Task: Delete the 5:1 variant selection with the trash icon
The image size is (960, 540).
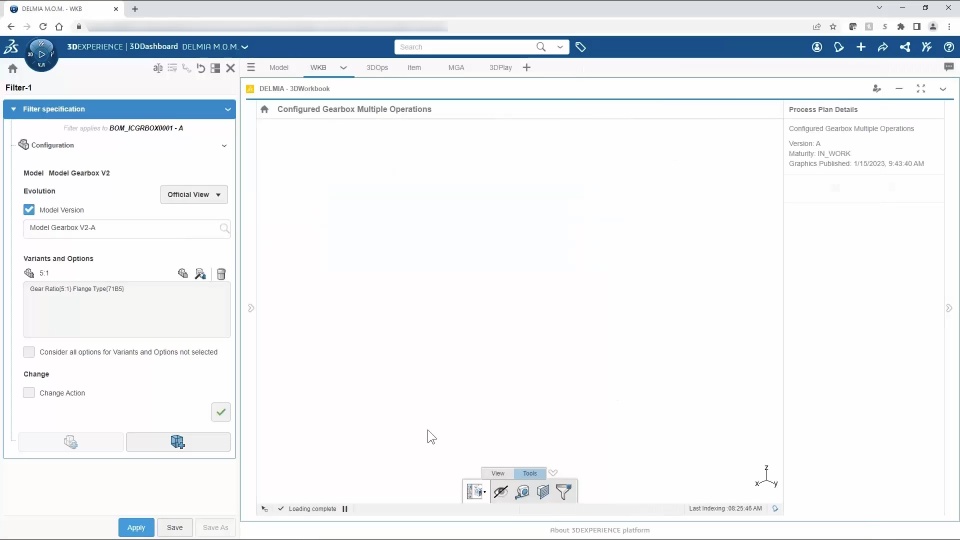Action: point(221,274)
